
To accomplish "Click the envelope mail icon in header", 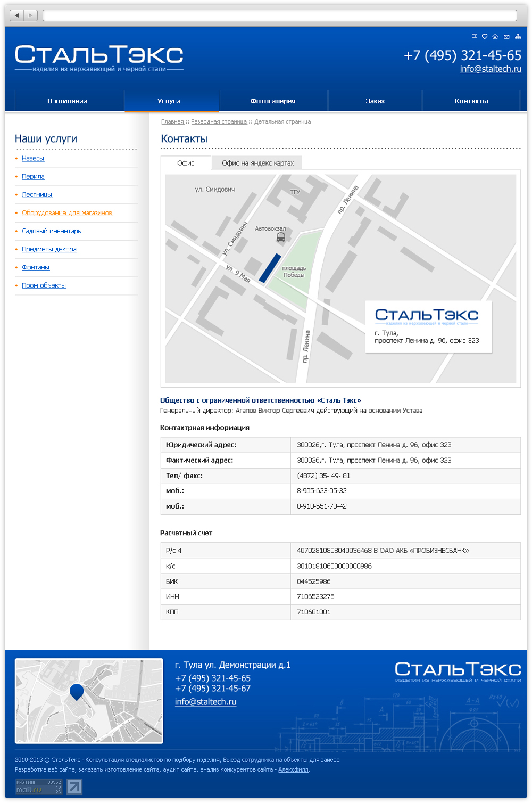I will click(506, 37).
